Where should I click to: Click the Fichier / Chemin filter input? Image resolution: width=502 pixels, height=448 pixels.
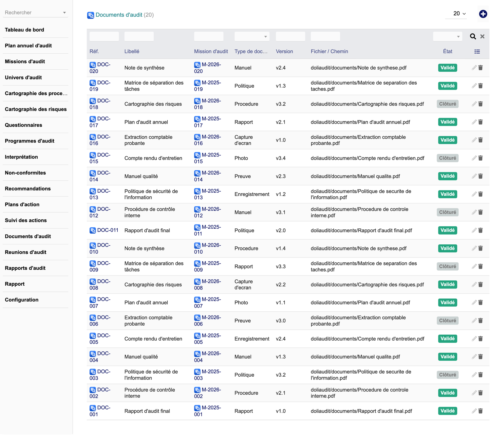tap(325, 36)
